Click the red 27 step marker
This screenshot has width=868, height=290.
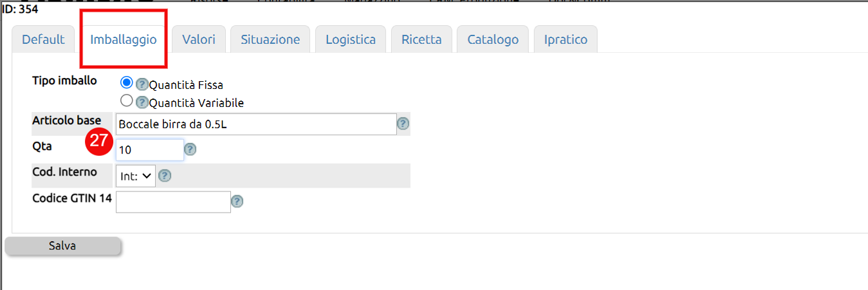tap(100, 142)
